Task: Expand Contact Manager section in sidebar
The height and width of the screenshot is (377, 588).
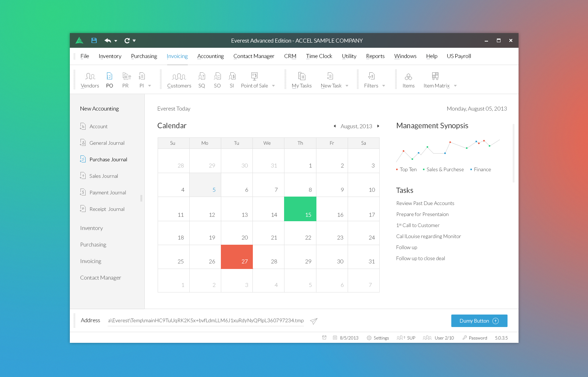Action: click(x=101, y=278)
